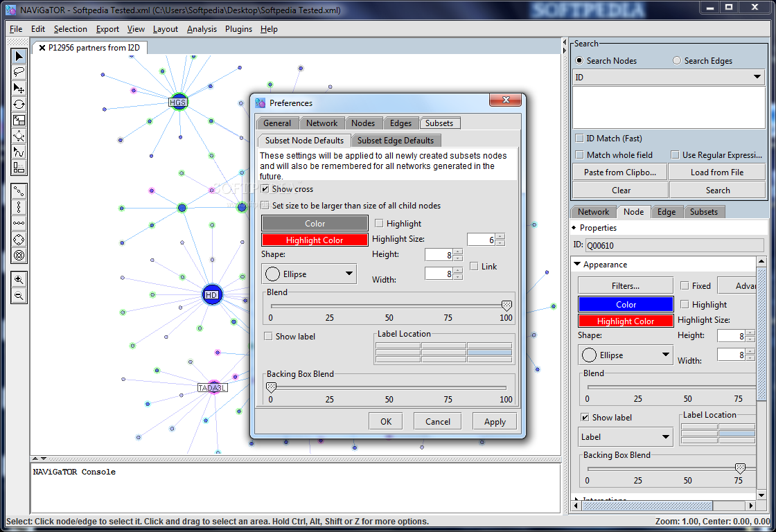Decrease Width stepper in Preferences
776x532 pixels.
[458, 276]
